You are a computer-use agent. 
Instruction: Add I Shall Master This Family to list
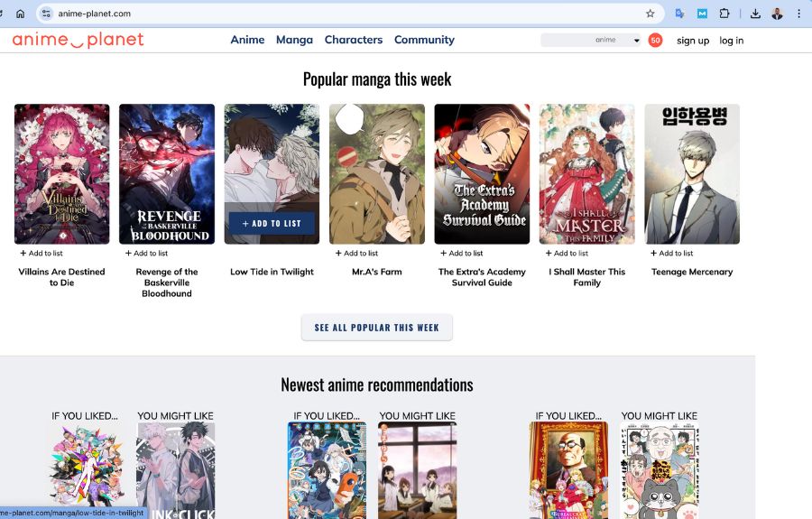pyautogui.click(x=567, y=254)
